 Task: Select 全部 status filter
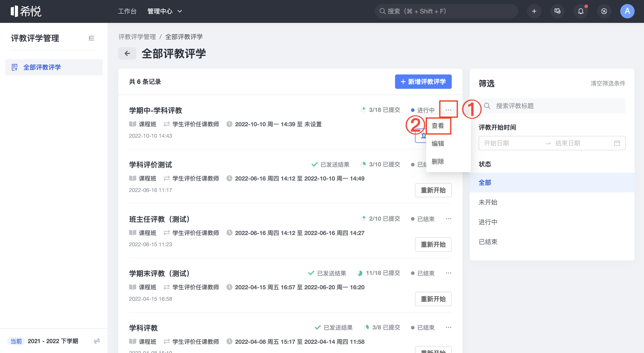[552, 183]
